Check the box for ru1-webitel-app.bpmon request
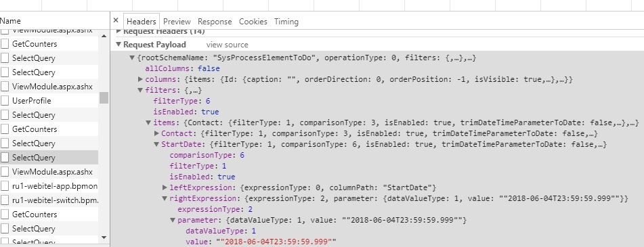 tap(5, 186)
